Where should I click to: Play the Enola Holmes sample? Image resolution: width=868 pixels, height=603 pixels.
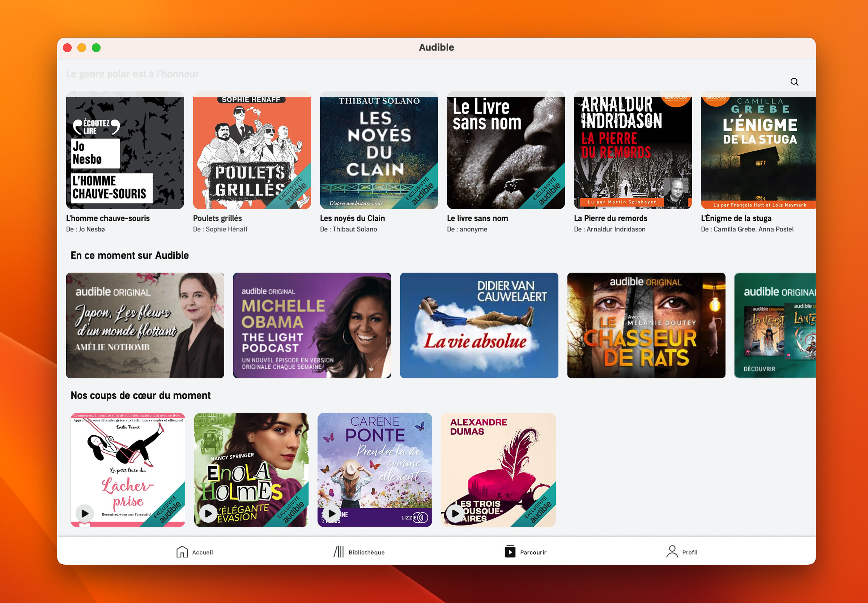coord(209,513)
